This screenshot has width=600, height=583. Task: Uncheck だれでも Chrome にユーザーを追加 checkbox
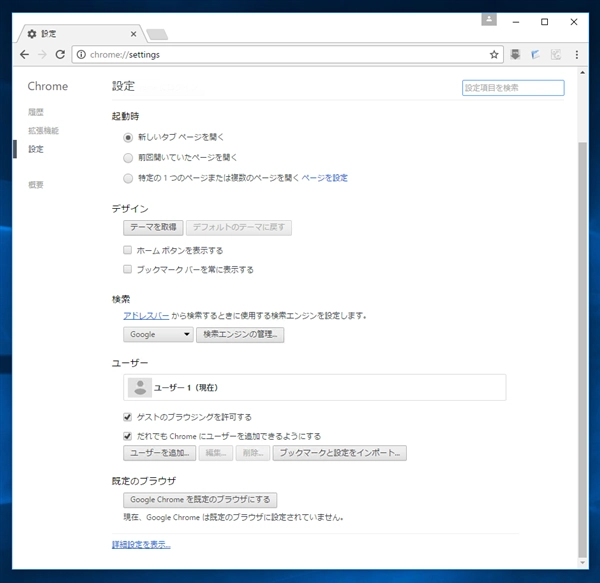click(127, 436)
